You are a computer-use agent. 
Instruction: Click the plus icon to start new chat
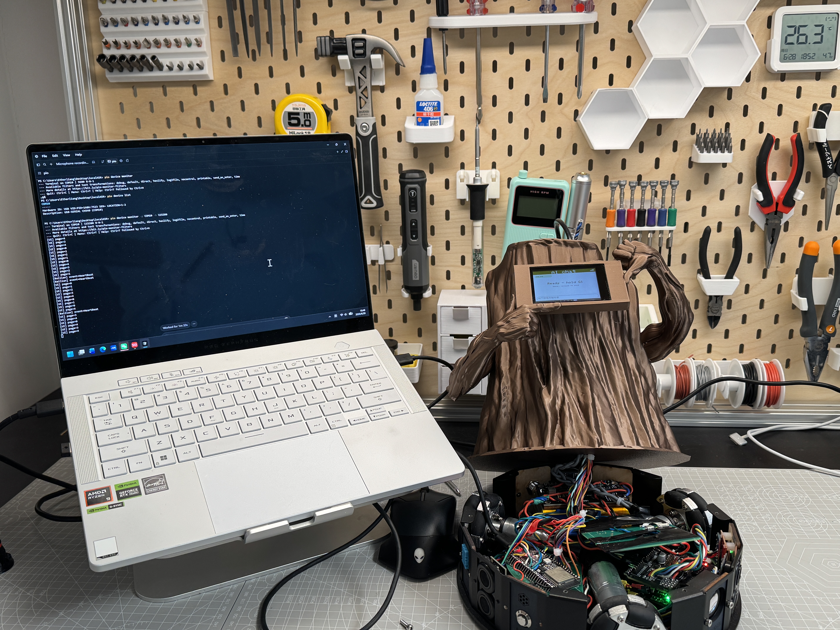[51, 164]
